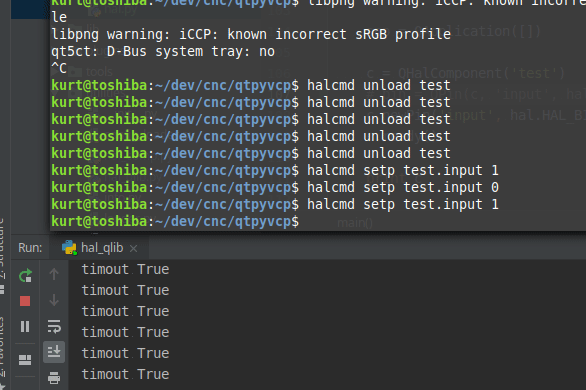Close the hal_qlib run tab
Image resolution: width=586 pixels, height=390 pixels.
[x=133, y=248]
